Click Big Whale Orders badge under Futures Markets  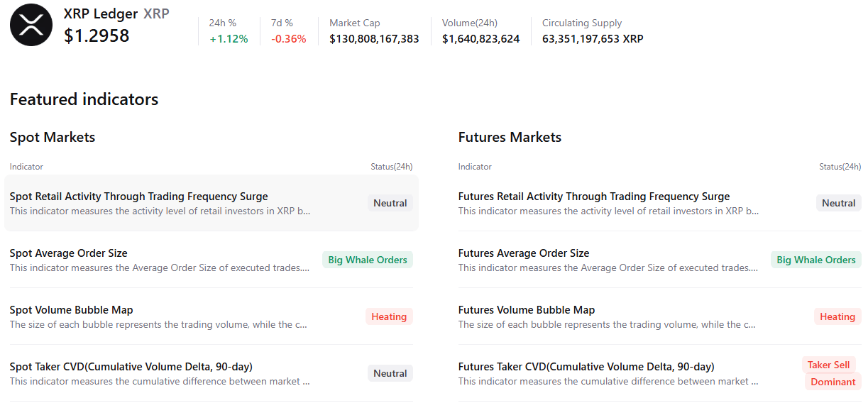pos(816,260)
